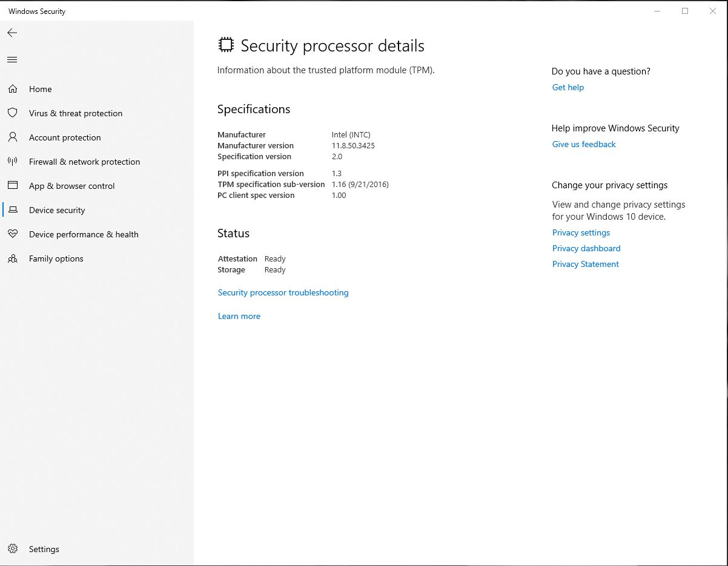Image resolution: width=728 pixels, height=566 pixels.
Task: Select Family options in sidebar
Action: click(x=56, y=258)
